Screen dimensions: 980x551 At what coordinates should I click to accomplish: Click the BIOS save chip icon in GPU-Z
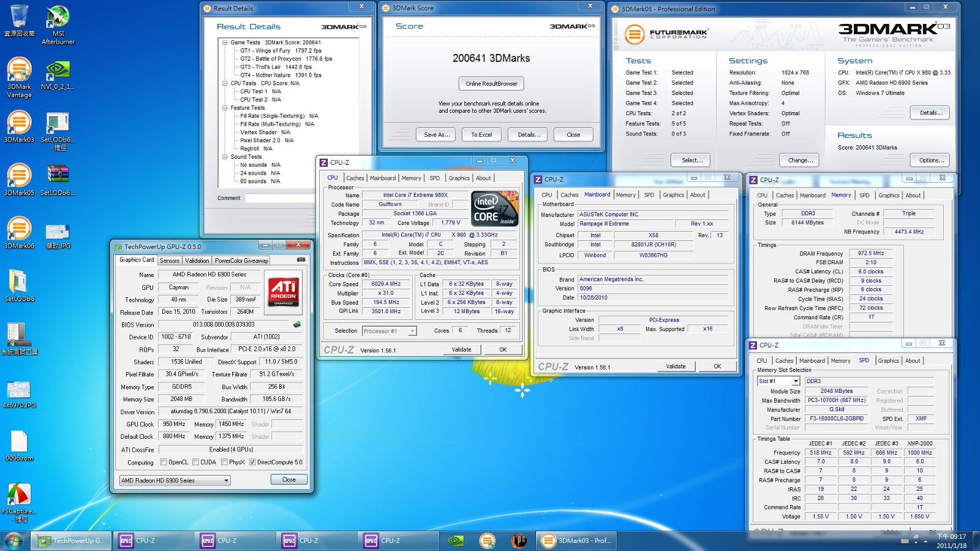tap(297, 324)
